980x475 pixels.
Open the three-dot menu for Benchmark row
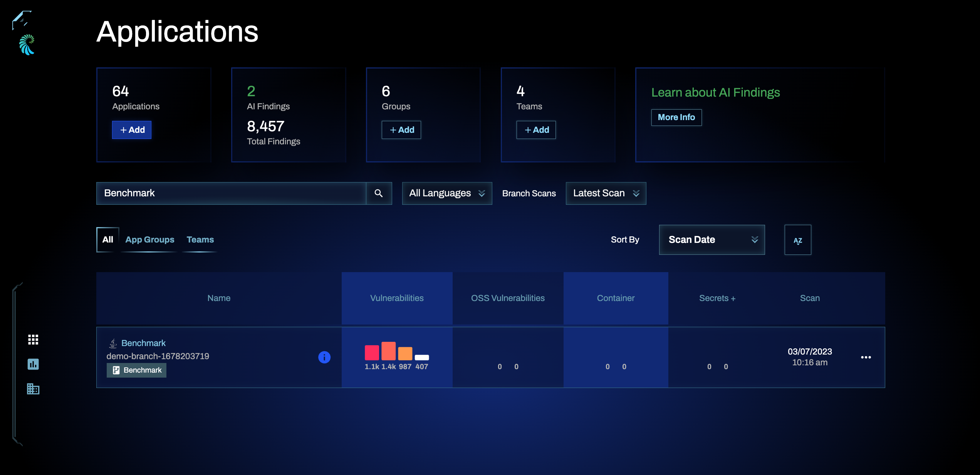coord(866,357)
